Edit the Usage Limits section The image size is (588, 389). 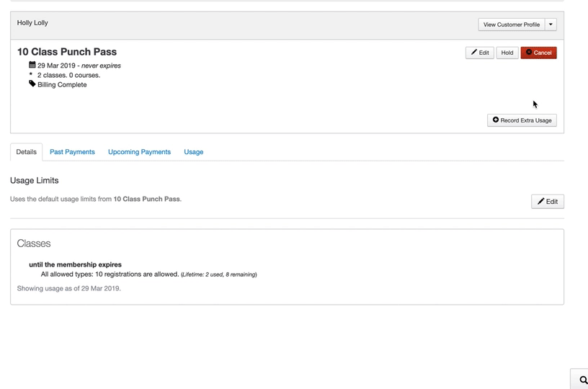(547, 202)
